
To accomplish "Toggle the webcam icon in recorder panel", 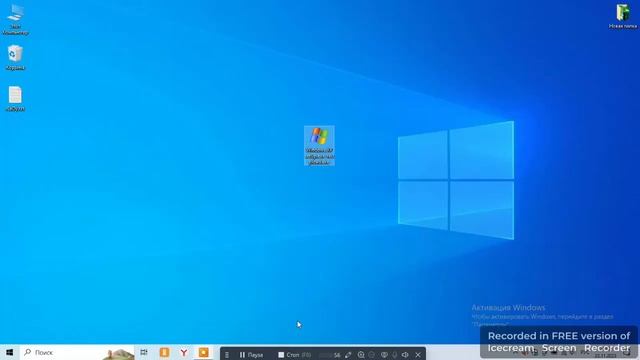I will tap(384, 355).
